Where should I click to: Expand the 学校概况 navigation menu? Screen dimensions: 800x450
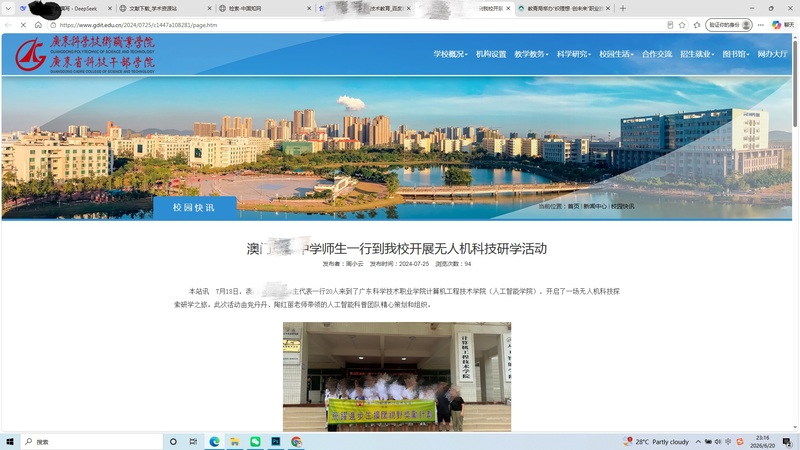coord(451,54)
